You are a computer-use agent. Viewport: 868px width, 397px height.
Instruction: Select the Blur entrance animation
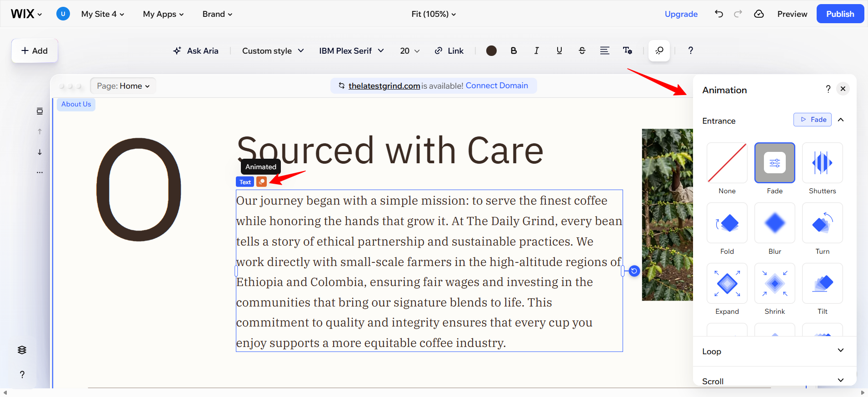tap(775, 223)
